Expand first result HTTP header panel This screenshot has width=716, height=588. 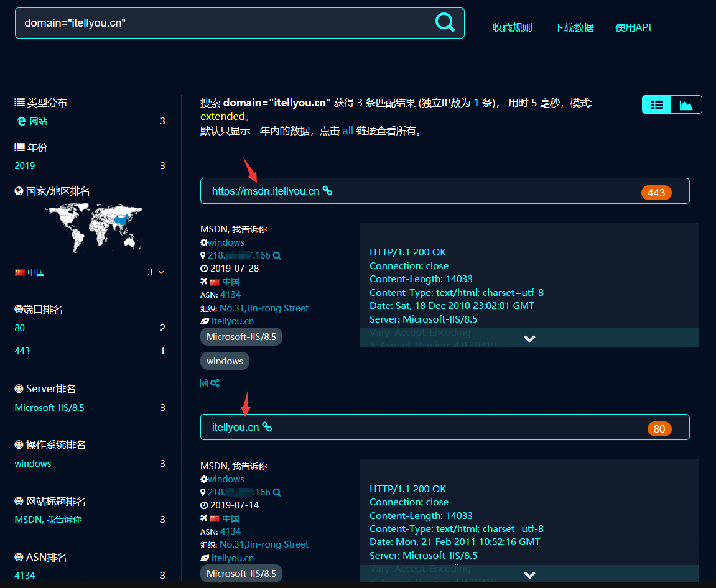coord(529,339)
